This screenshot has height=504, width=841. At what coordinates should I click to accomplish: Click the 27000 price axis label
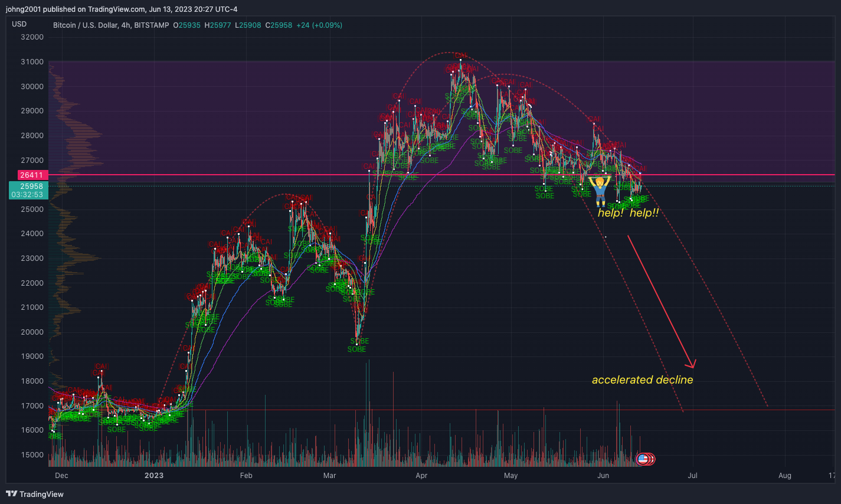pos(32,161)
